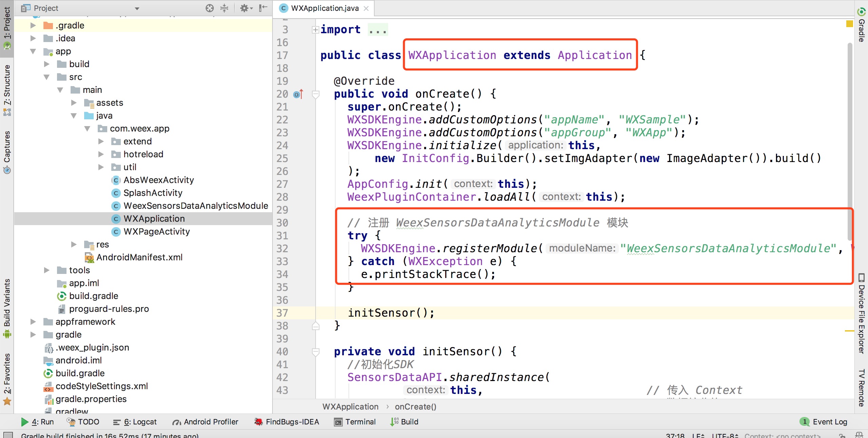Expand the .gradle folder

pos(33,25)
